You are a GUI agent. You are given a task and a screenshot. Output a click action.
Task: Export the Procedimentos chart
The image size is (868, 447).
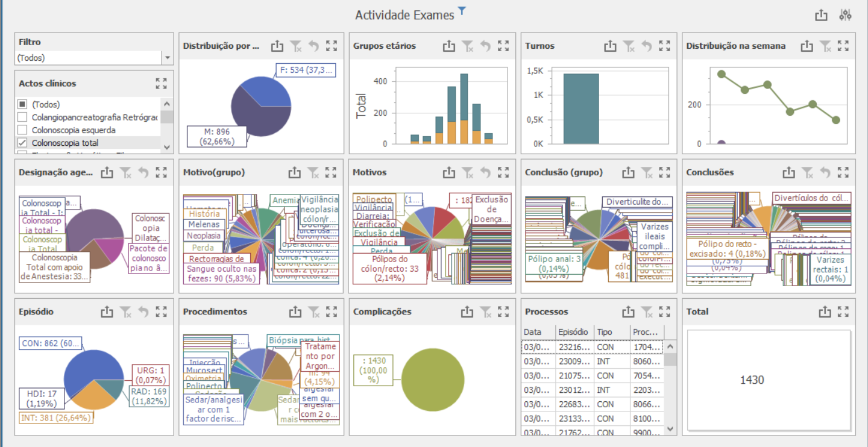click(295, 312)
